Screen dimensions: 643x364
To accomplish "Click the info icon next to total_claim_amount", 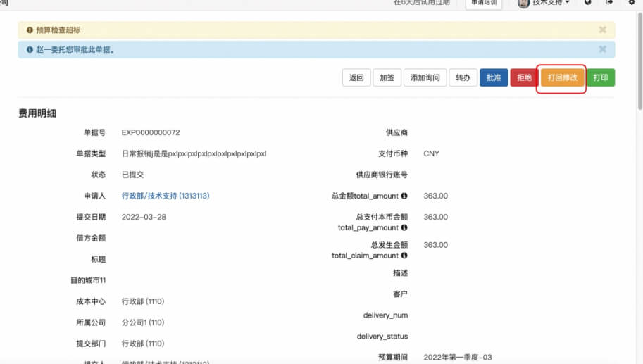I will (x=404, y=256).
